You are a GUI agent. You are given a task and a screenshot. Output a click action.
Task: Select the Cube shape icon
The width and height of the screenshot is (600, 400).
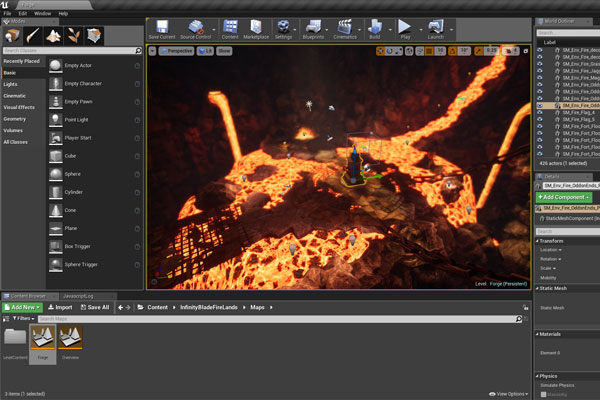point(55,156)
